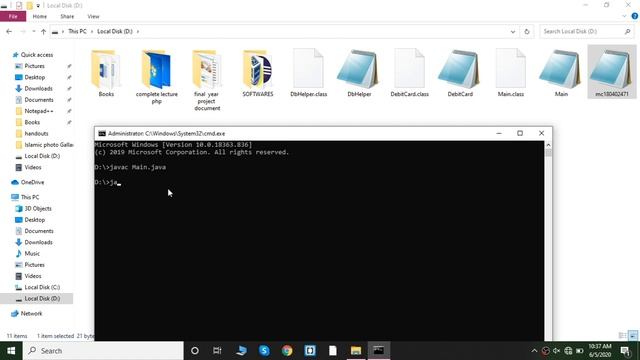Open recent locations dropdown arrow
The image size is (640, 360).
pyautogui.click(x=33, y=31)
